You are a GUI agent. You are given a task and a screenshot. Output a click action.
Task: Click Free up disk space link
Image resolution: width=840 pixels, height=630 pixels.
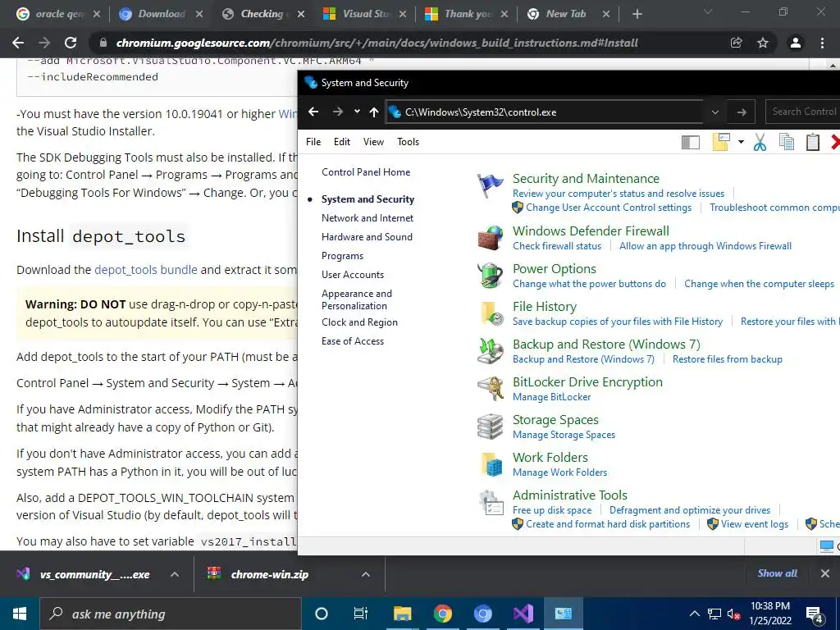[x=552, y=510]
